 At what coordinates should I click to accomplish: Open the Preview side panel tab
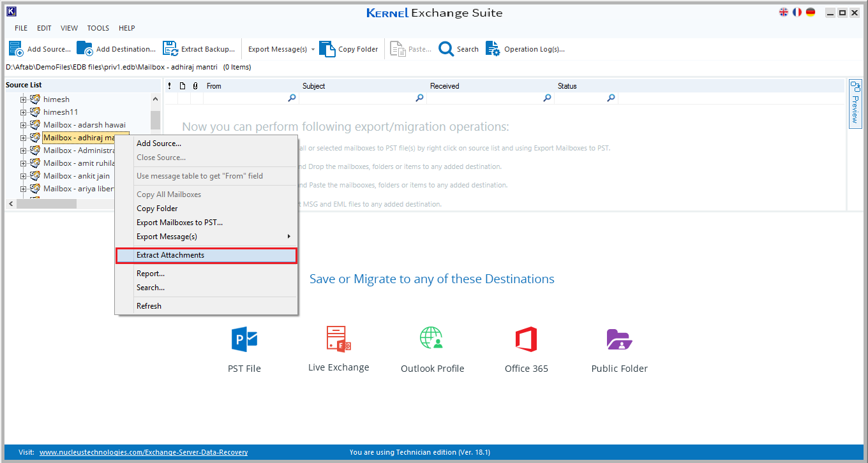[855, 103]
